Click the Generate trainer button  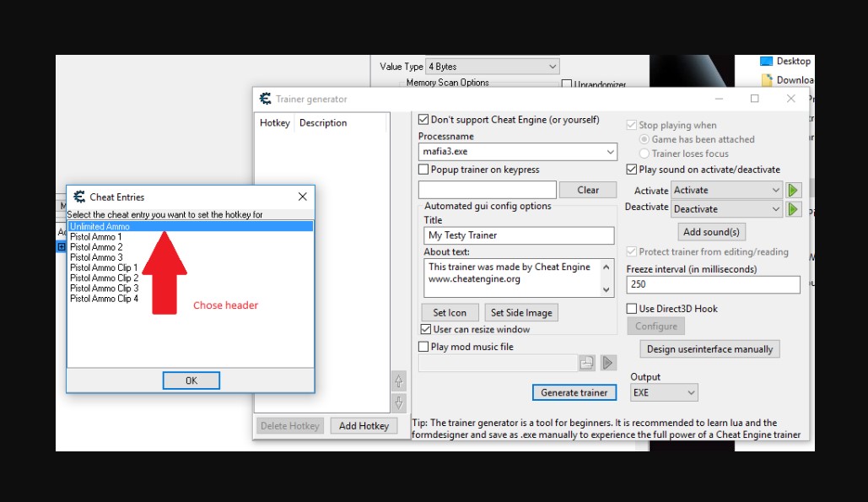pyautogui.click(x=574, y=392)
